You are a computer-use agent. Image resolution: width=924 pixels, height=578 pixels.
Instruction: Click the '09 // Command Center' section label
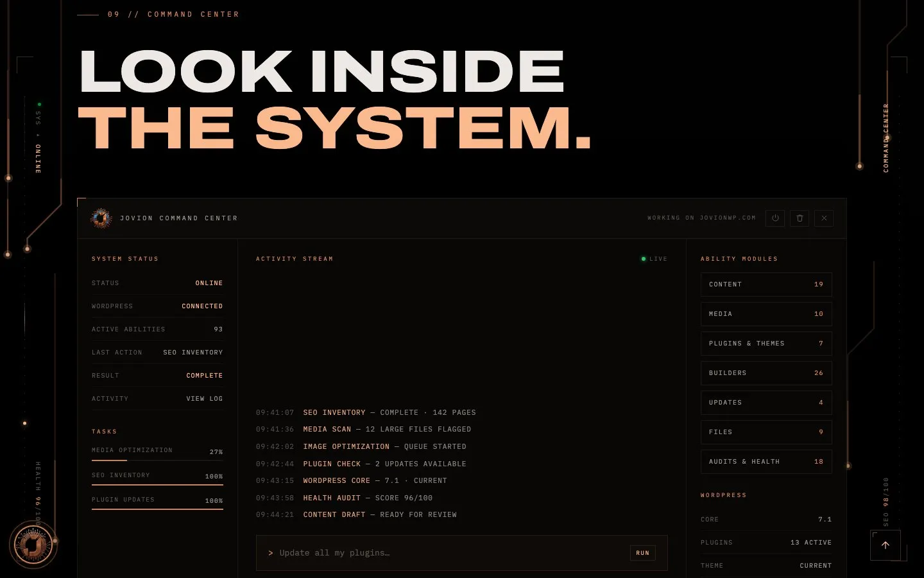[174, 14]
